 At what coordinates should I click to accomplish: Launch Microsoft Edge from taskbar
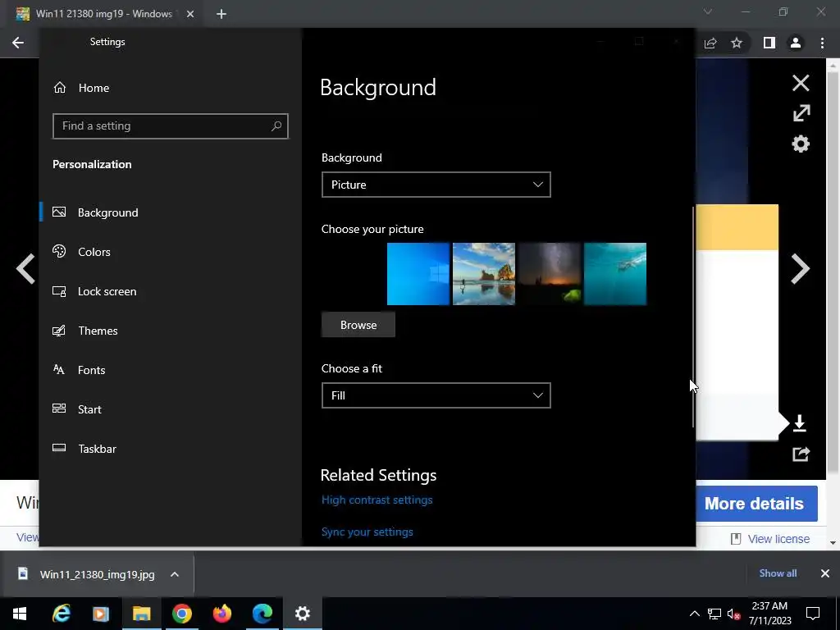[262, 614]
